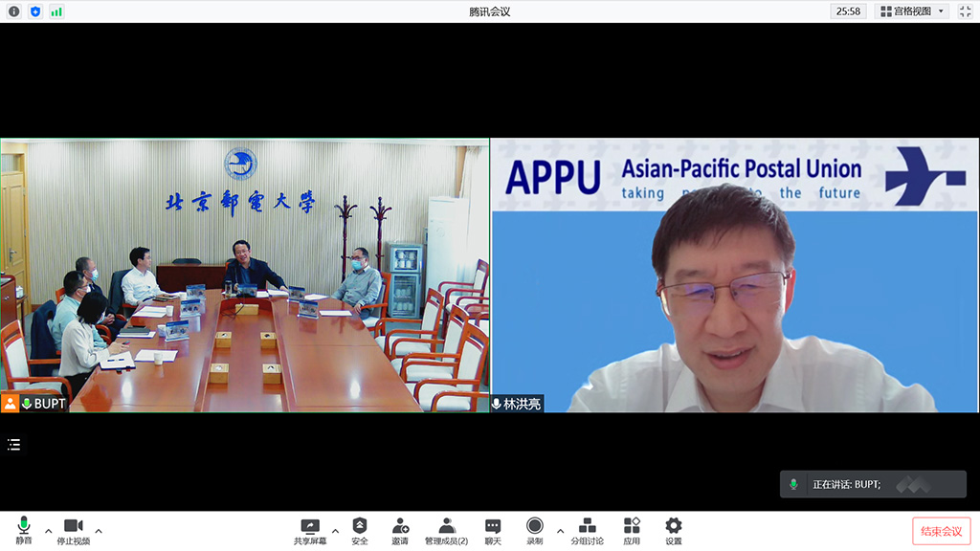Expand video options arrow beside camera
The image size is (980, 551).
tap(99, 531)
